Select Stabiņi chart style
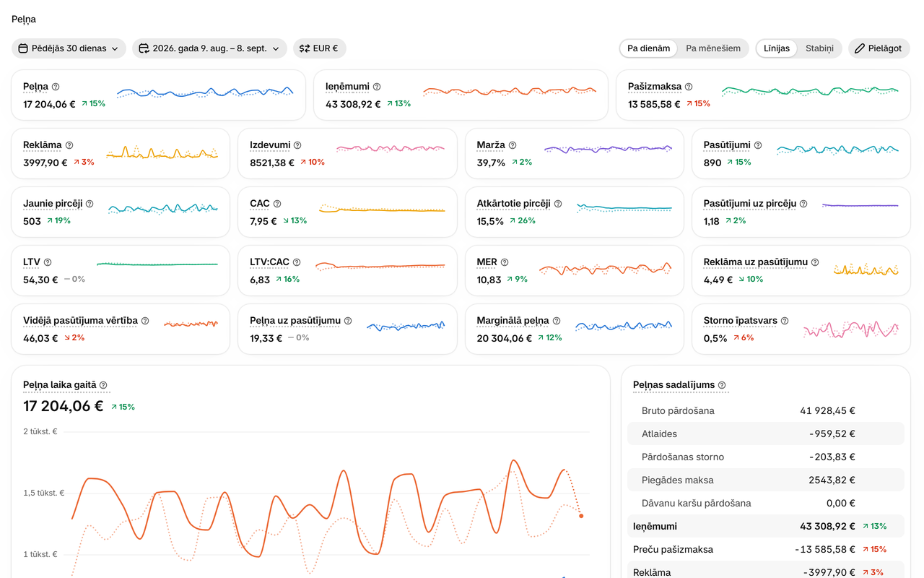 pos(819,48)
